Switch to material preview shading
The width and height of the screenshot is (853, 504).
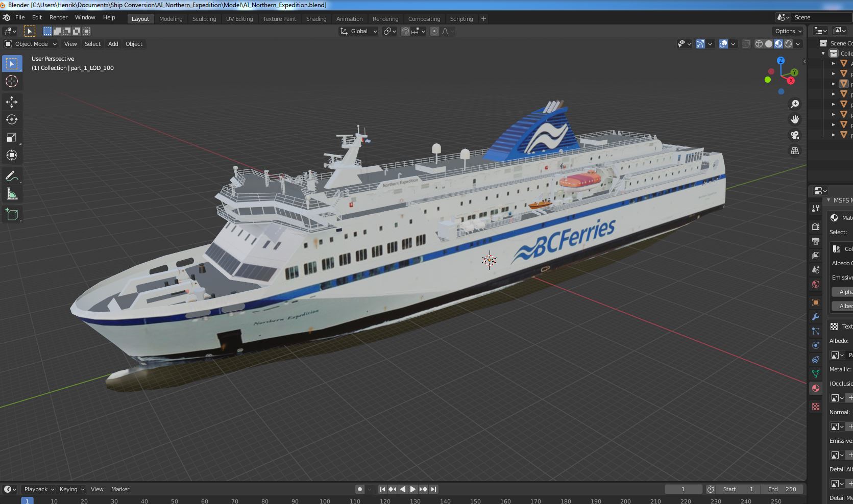click(778, 44)
